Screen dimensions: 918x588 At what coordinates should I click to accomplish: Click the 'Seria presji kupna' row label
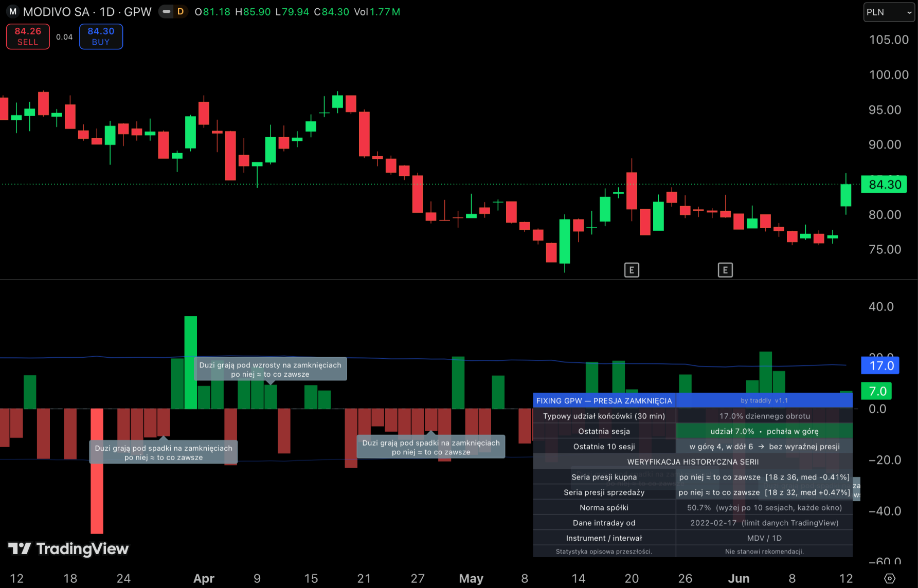(x=604, y=477)
